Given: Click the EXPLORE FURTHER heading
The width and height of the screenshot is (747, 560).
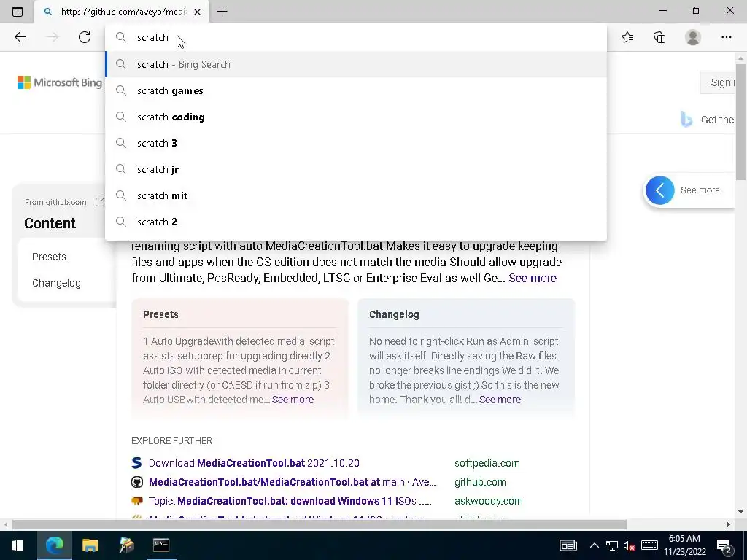Looking at the screenshot, I should [x=171, y=441].
